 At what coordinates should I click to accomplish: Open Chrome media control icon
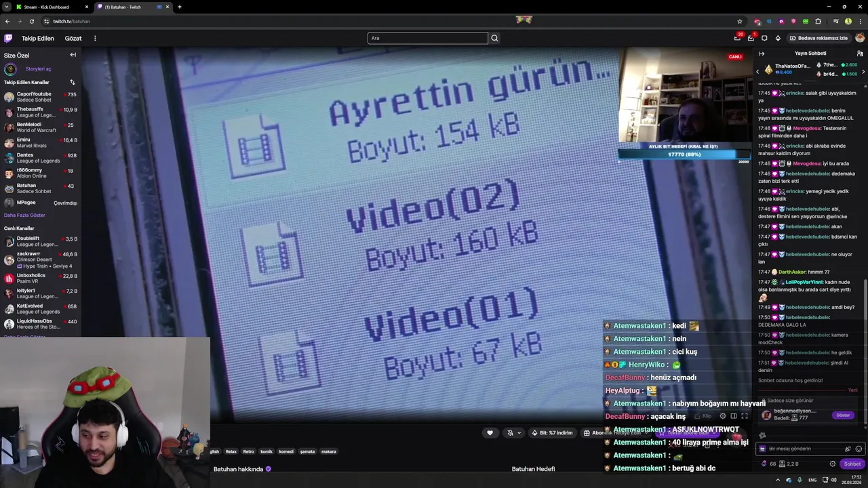point(835,21)
